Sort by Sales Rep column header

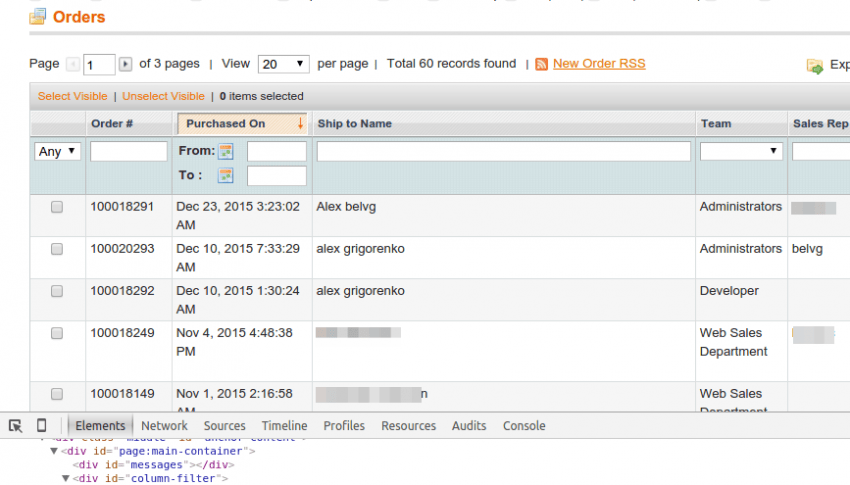pos(821,124)
